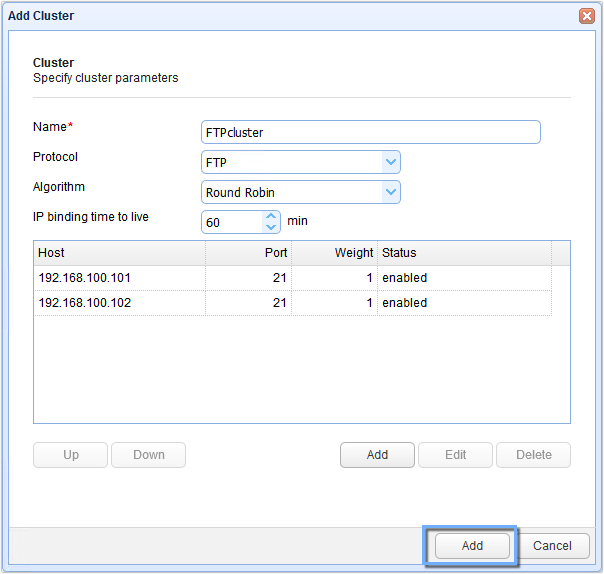The height and width of the screenshot is (574, 604).
Task: Close the Add Cluster dialog with X
Action: (587, 16)
